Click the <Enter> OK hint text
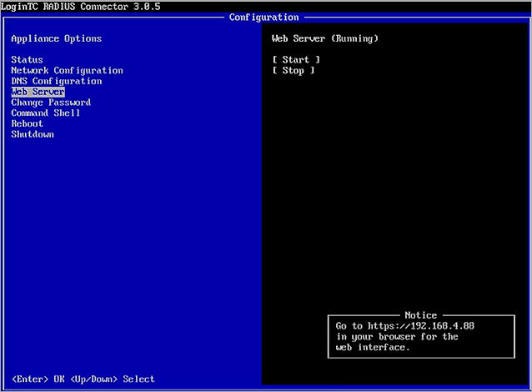532x392 pixels. pos(38,379)
